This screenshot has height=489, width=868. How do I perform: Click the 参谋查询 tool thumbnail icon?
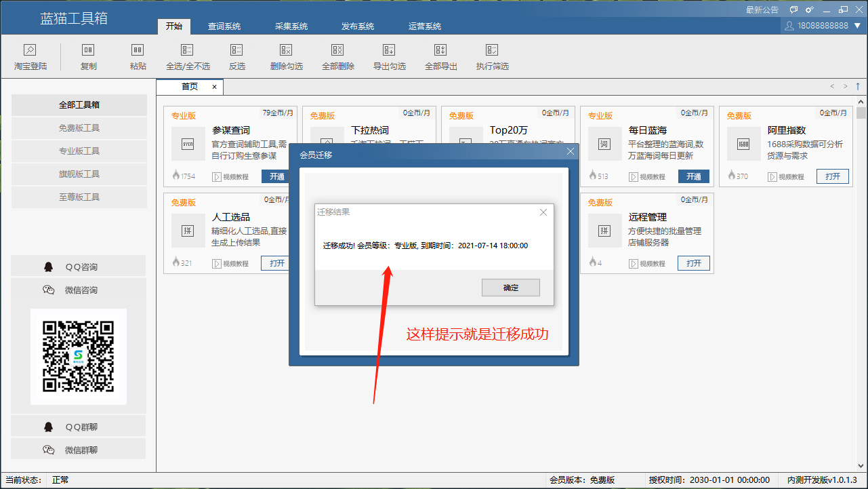coord(188,144)
